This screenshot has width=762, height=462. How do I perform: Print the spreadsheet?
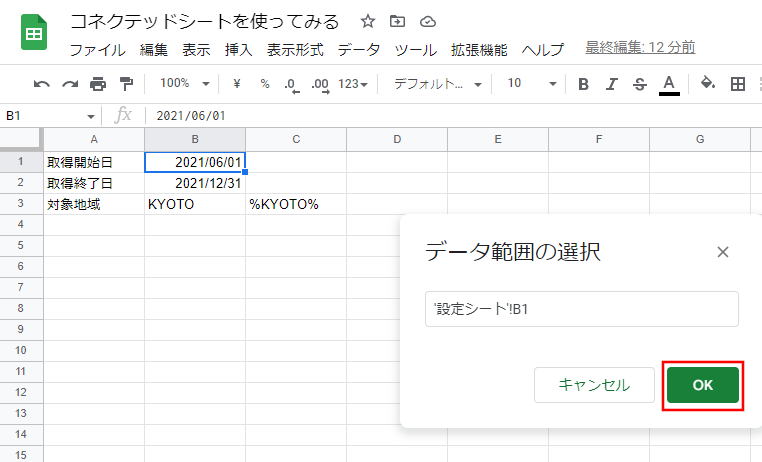pos(98,84)
